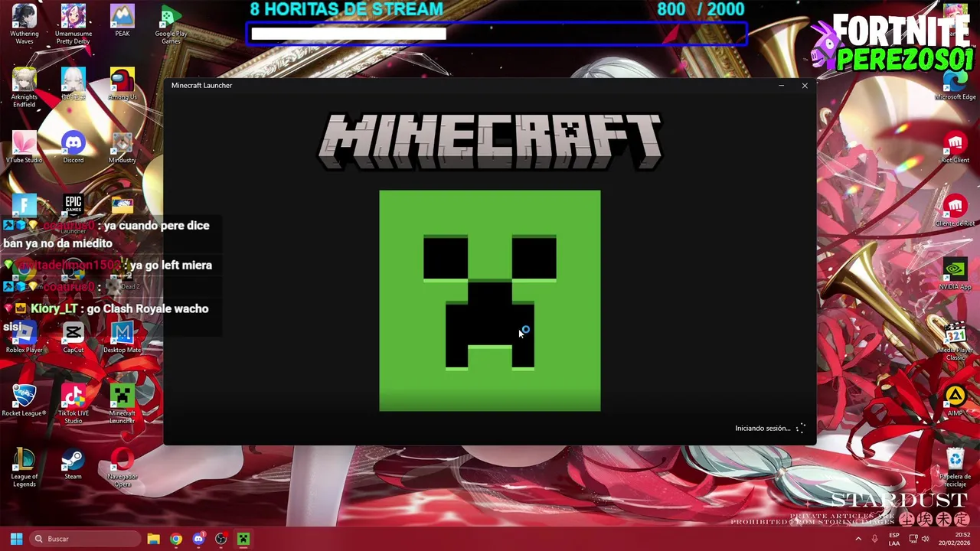
Task: Open TikTok LIVE Studio shortcut
Action: tap(73, 403)
